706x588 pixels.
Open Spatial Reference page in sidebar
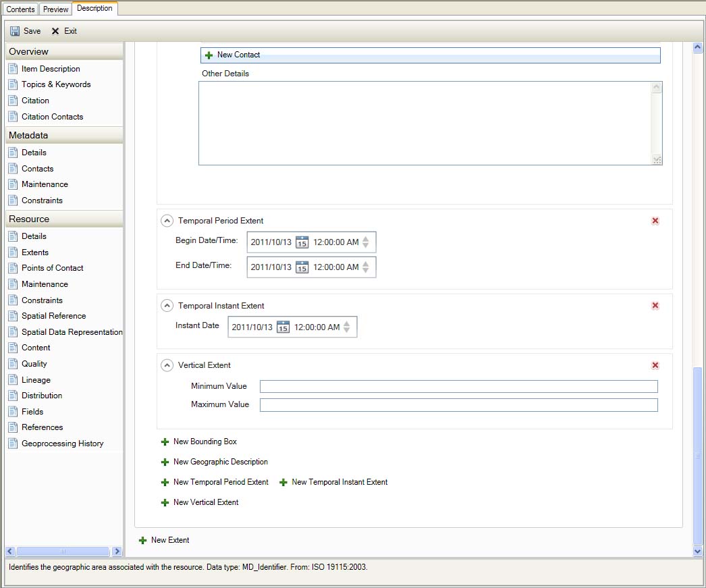(x=53, y=316)
